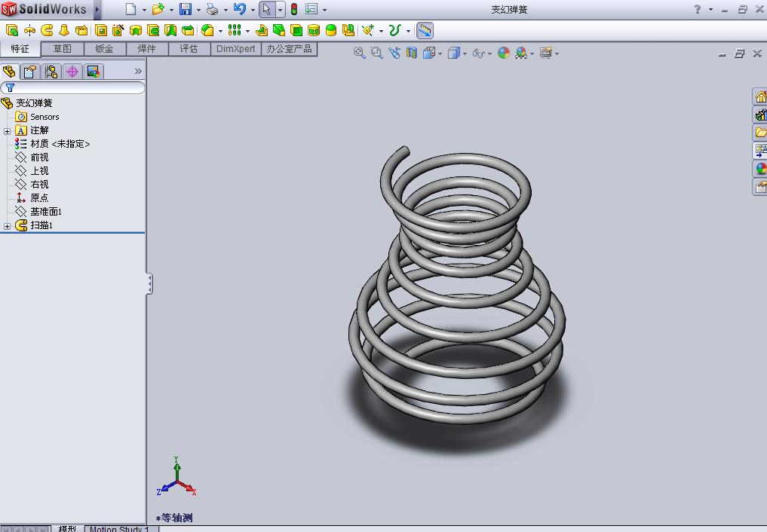Open the Curves tool

pos(394,30)
